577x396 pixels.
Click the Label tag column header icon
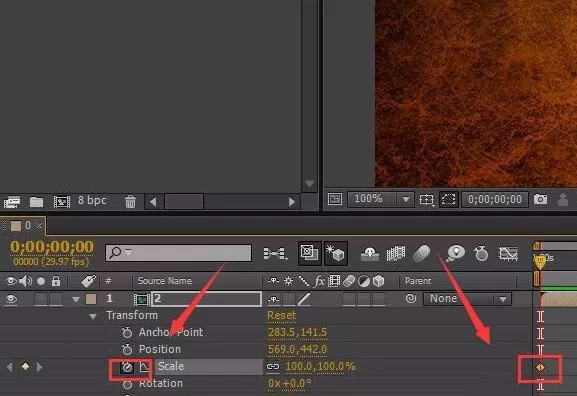tap(88, 281)
